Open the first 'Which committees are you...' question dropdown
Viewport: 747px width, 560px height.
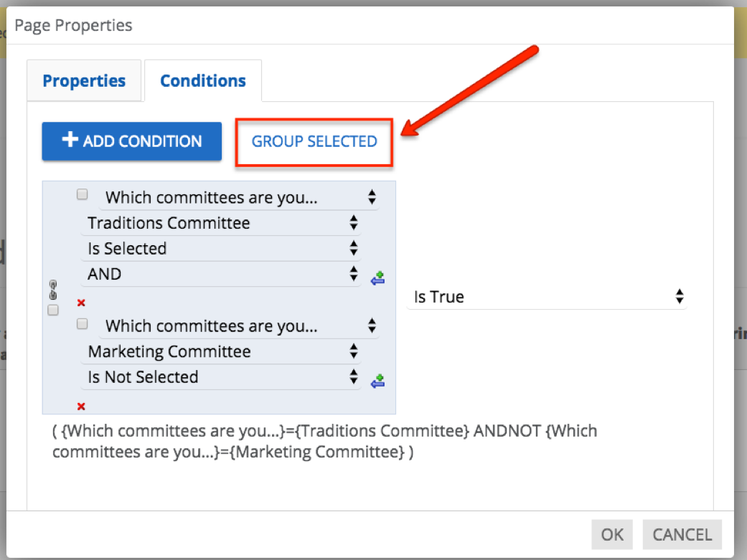point(240,197)
